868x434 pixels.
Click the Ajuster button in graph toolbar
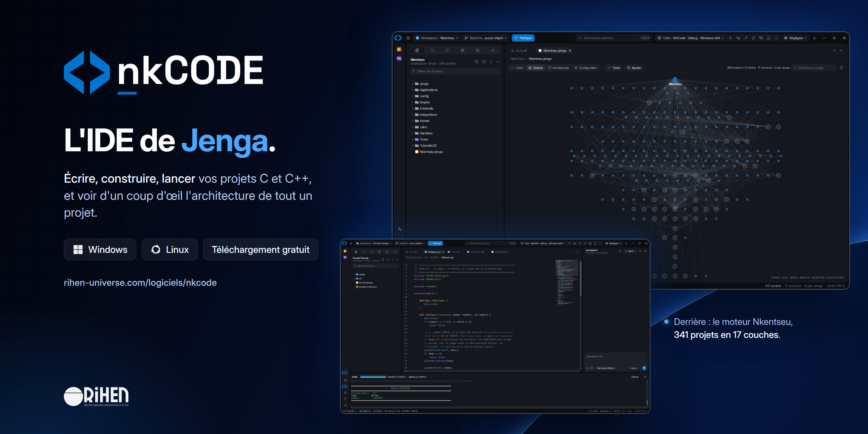click(x=634, y=68)
